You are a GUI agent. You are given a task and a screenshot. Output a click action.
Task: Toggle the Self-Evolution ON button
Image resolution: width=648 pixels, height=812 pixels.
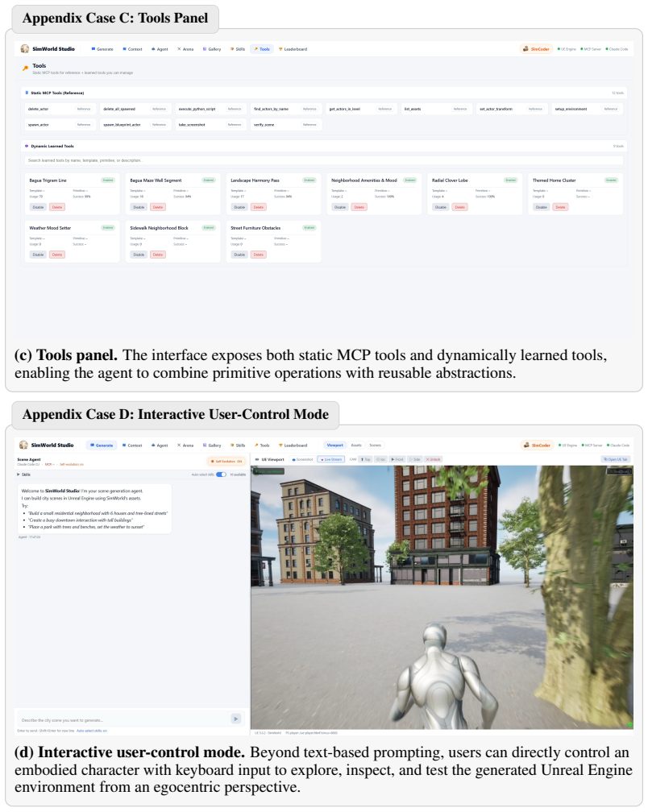tap(226, 462)
